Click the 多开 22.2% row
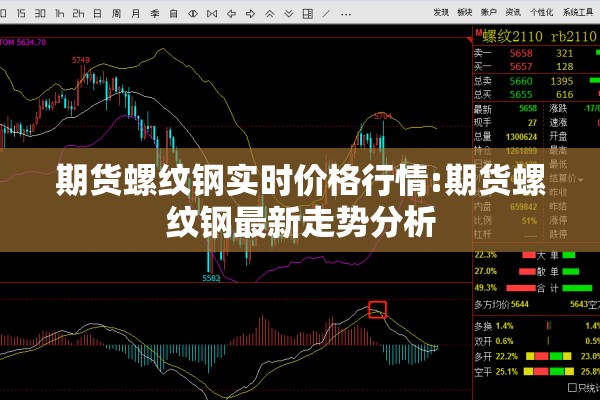 pos(536,356)
